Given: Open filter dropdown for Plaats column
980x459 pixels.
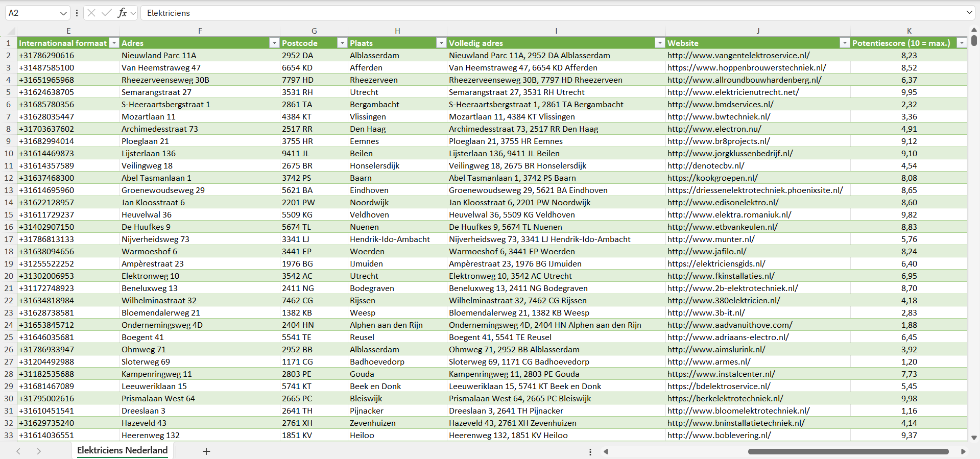Looking at the screenshot, I should (441, 43).
